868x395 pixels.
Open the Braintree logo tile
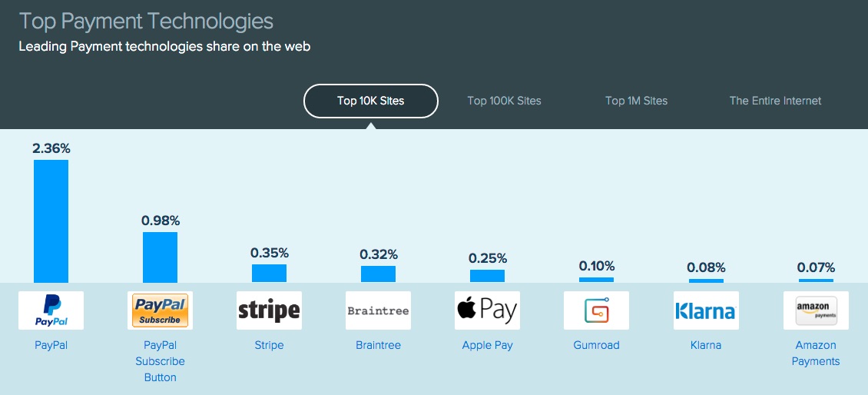pos(378,310)
